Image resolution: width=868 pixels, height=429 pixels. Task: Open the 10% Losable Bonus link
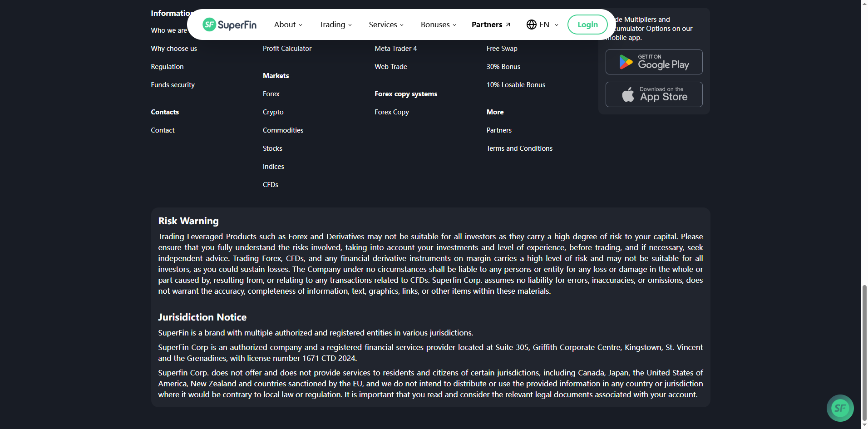516,85
